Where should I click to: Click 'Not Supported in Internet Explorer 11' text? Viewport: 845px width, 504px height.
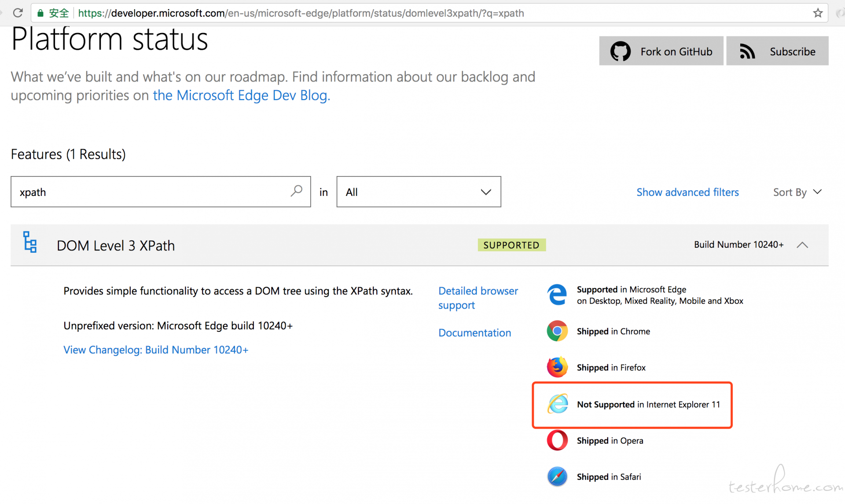point(648,404)
